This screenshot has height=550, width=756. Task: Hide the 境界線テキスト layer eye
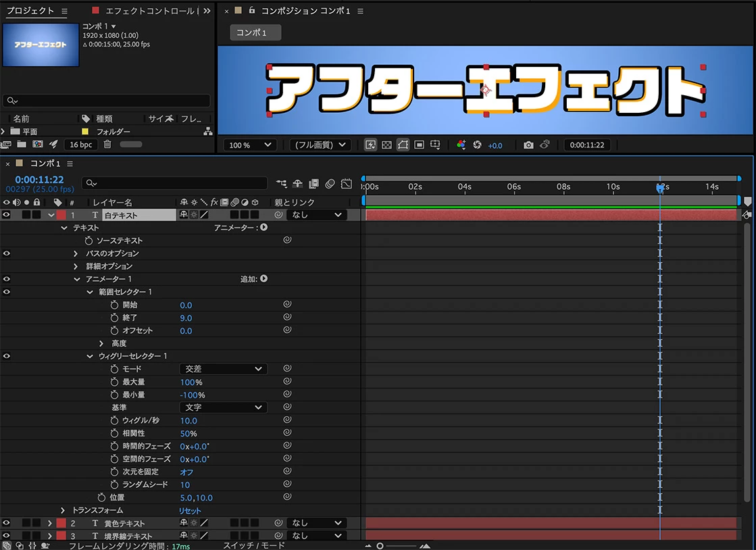click(6, 535)
